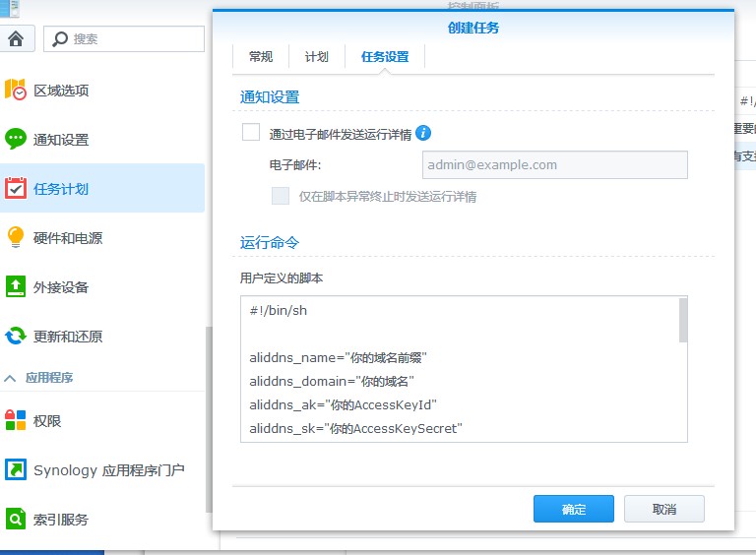Screen dimensions: 756x555
Task: Collapse the 应用程序 section
Action: coord(10,378)
